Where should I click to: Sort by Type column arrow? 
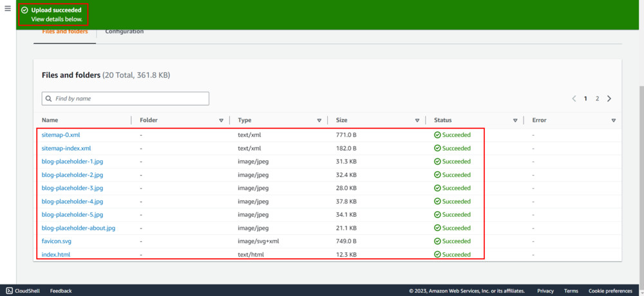[319, 120]
